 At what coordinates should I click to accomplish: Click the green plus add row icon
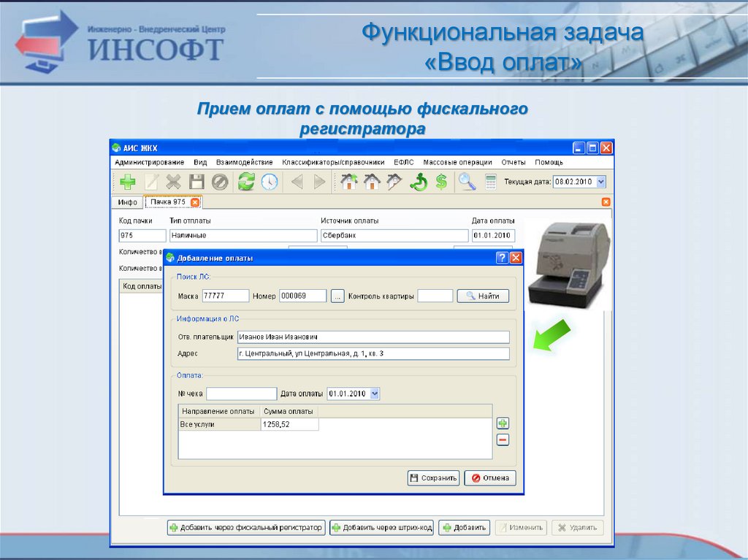click(503, 423)
